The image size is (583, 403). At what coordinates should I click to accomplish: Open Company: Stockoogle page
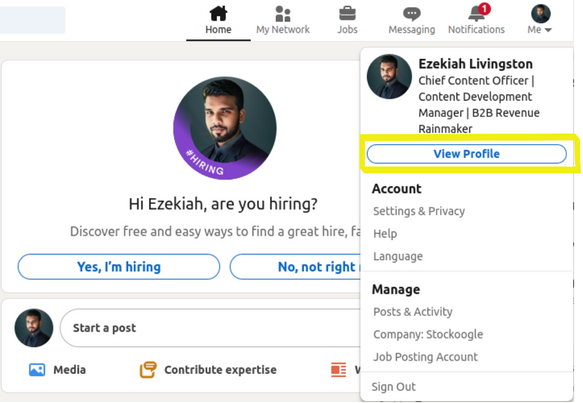(x=428, y=334)
